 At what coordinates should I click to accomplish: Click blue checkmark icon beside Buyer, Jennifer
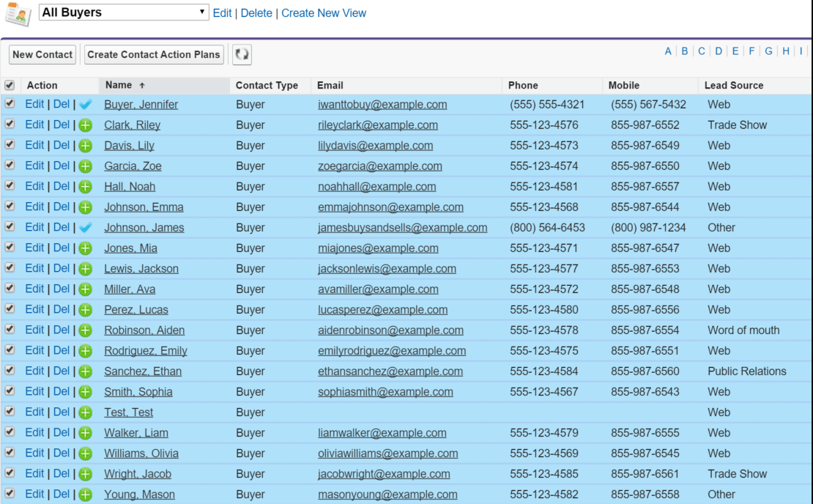84,104
